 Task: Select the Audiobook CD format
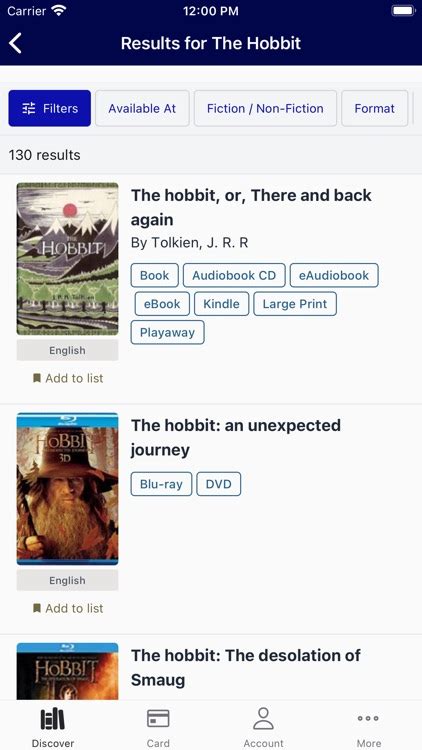pos(234,276)
